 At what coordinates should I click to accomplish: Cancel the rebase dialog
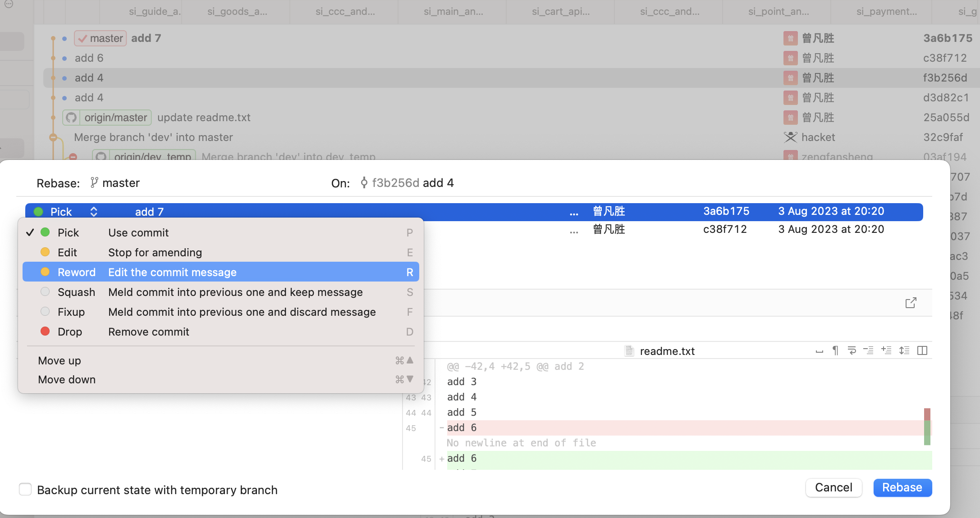[x=833, y=487]
